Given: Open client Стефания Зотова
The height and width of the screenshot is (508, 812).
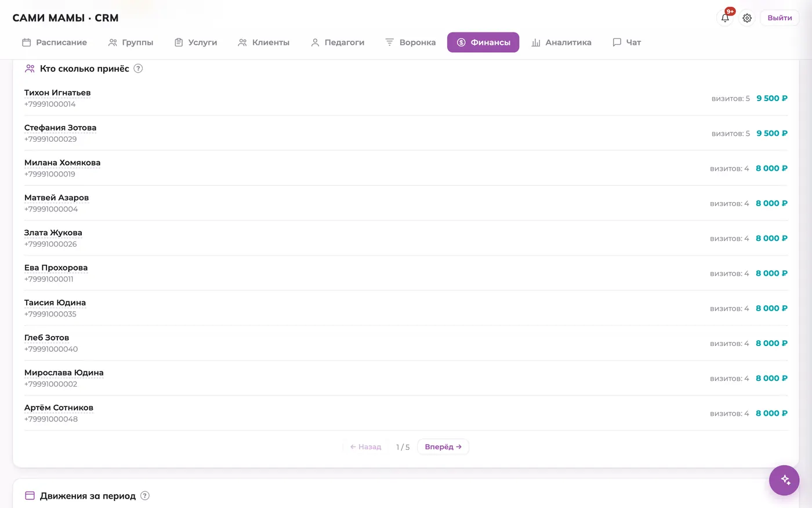Looking at the screenshot, I should coord(60,128).
